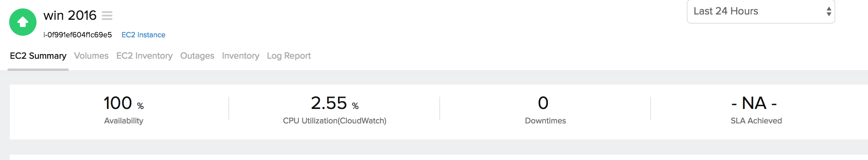
Task: Click the 2.55 % CPU utilization value
Action: (334, 103)
